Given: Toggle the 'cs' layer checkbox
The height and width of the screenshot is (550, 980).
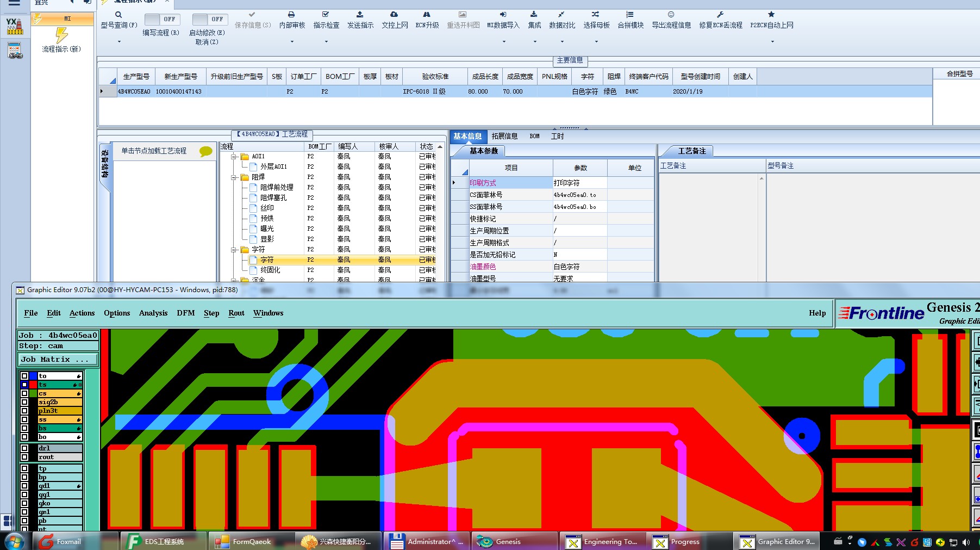Looking at the screenshot, I should (24, 393).
